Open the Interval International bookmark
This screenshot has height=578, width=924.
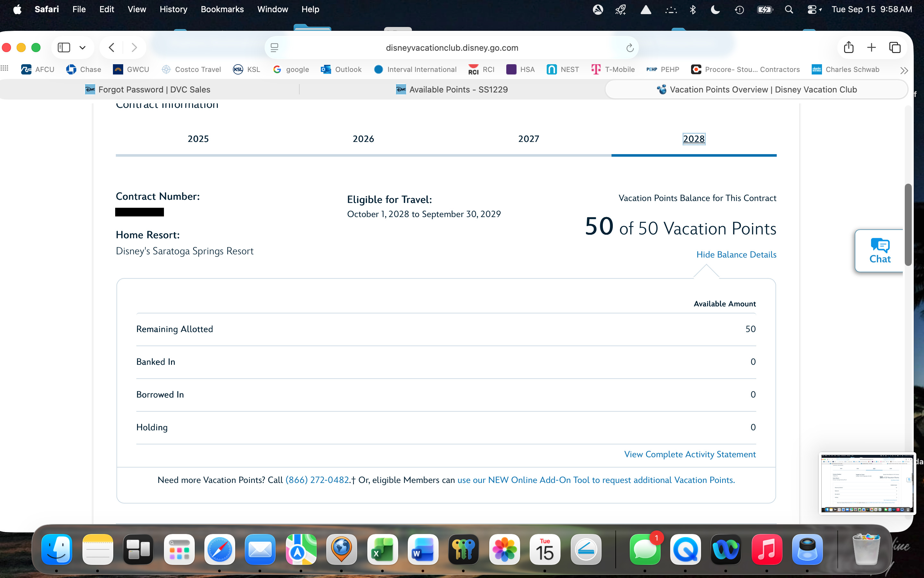coord(415,69)
